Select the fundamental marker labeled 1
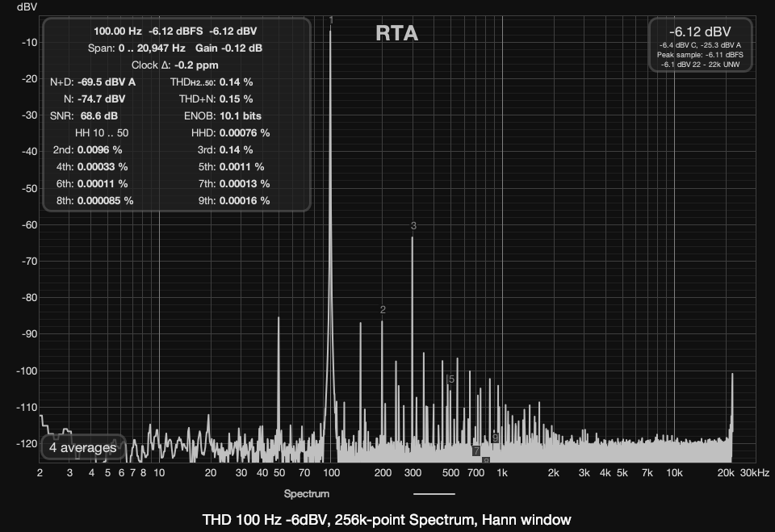This screenshot has height=532, width=775. [x=331, y=19]
